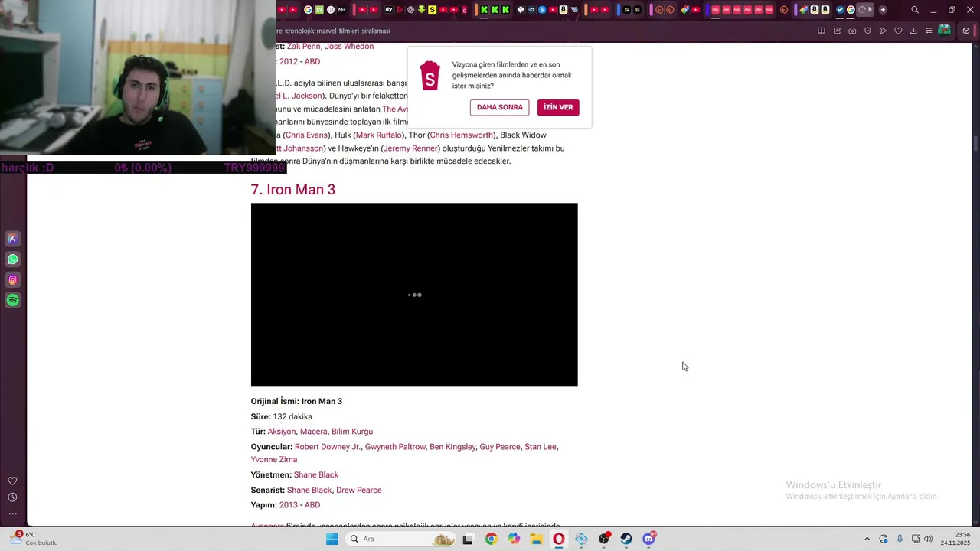Open the Stan Lee link
980x551 pixels.
(x=541, y=447)
